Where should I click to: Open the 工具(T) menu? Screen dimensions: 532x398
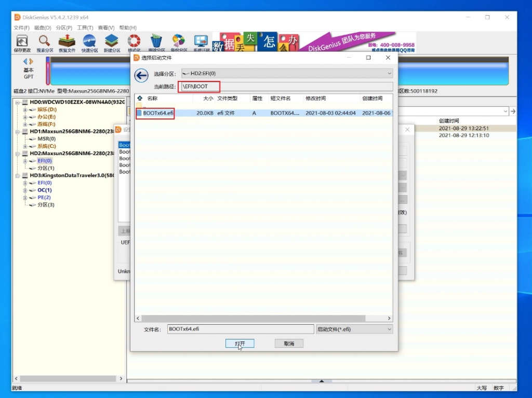tap(85, 28)
